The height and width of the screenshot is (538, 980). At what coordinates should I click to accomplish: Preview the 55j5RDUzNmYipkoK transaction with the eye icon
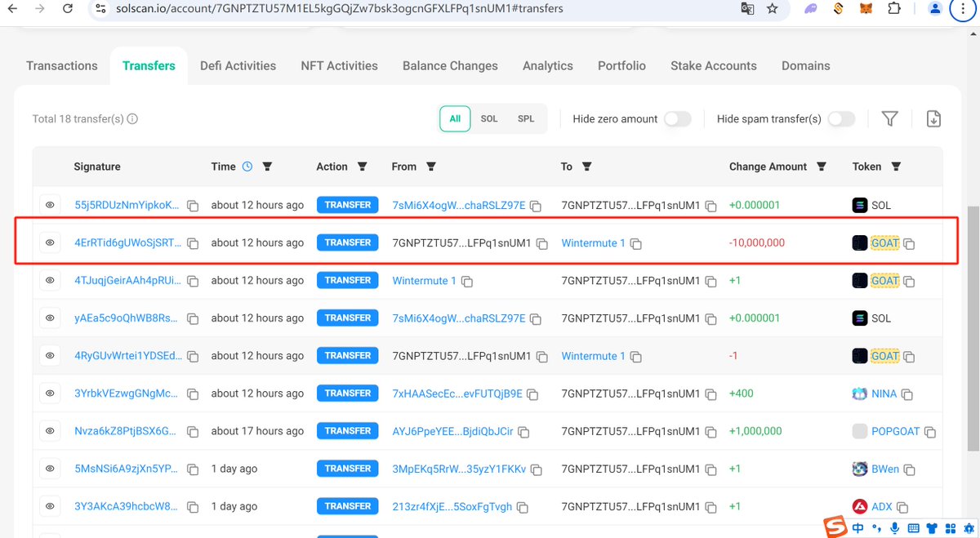click(50, 205)
